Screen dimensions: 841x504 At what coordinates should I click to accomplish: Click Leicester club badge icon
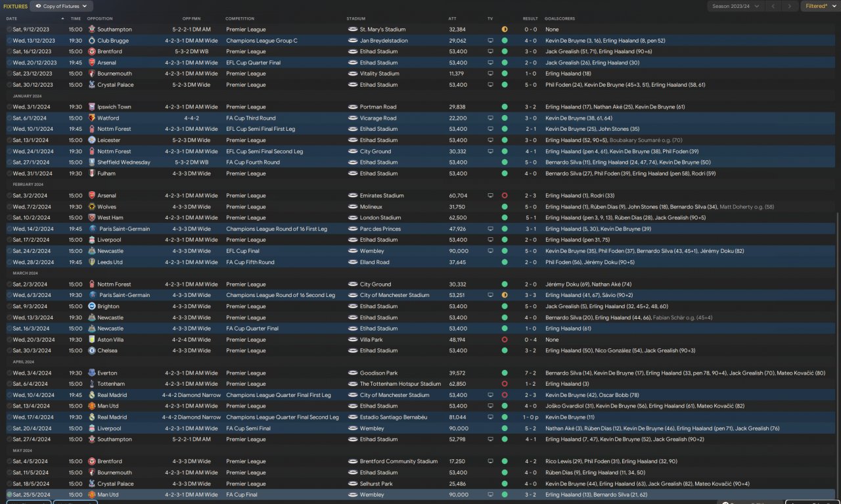[92, 140]
